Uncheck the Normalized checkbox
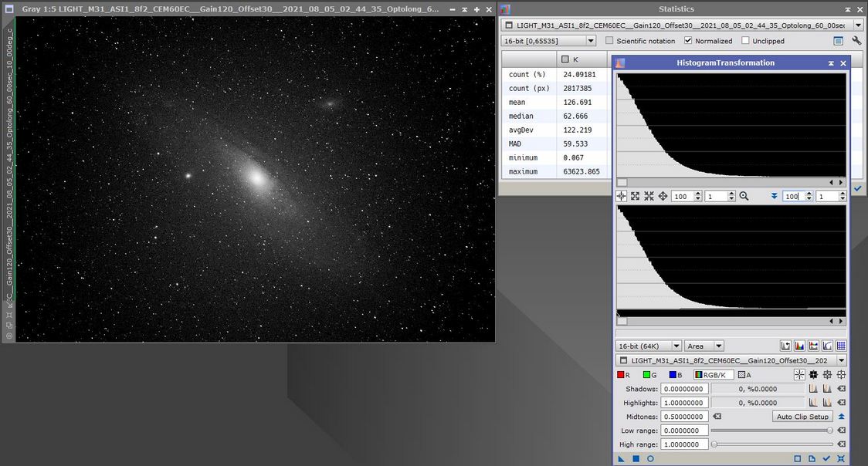The image size is (868, 466). pyautogui.click(x=688, y=41)
